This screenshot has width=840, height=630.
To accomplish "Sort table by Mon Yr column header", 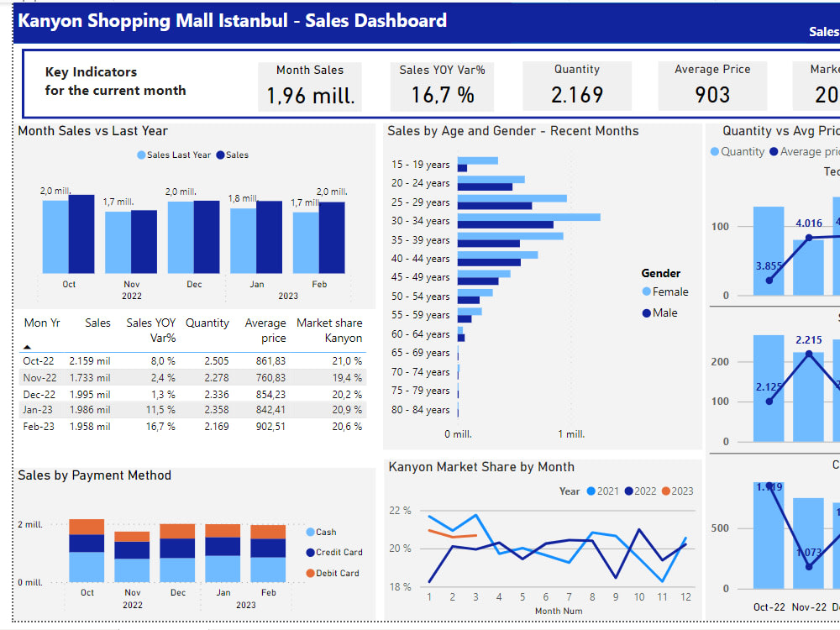I will pos(42,323).
